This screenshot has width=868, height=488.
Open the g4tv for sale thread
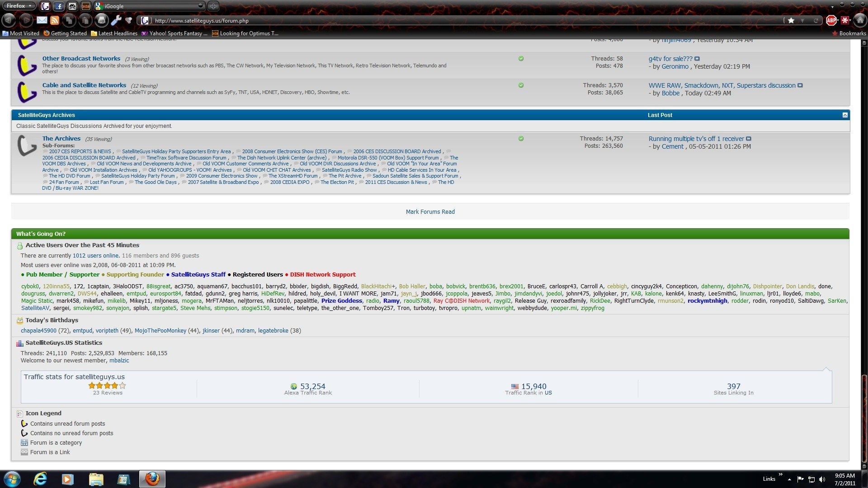[670, 59]
